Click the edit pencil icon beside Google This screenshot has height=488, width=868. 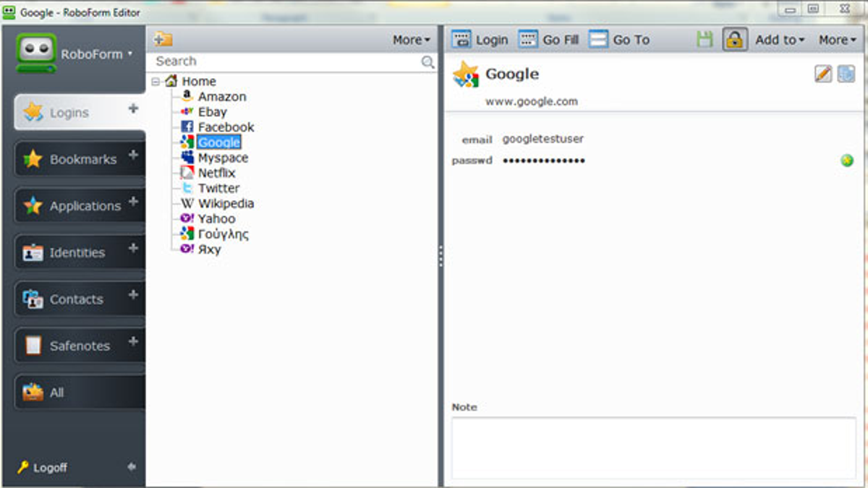point(823,74)
